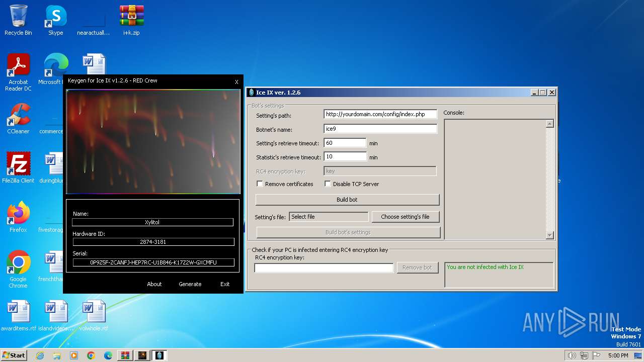Open the FileZilla Client shortcut
This screenshot has width=644, height=362.
point(18,168)
